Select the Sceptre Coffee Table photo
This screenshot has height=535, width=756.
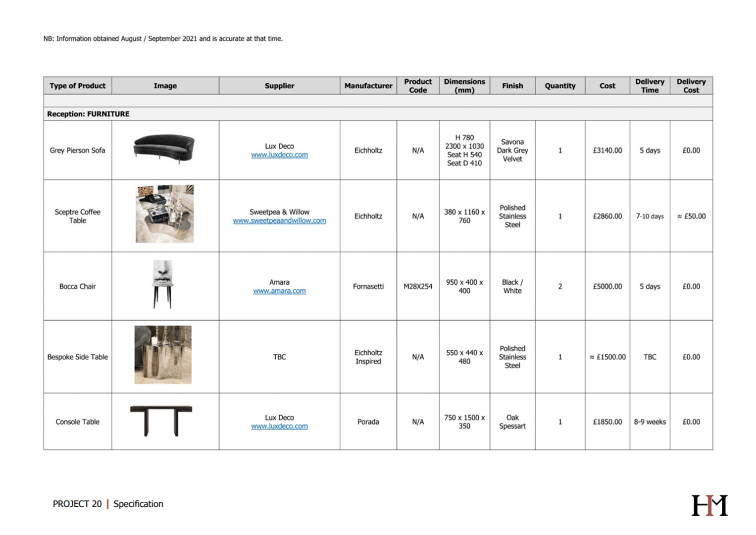[165, 214]
